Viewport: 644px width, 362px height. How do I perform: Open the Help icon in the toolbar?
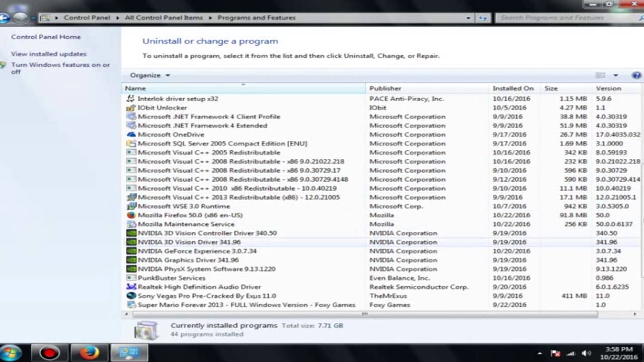pyautogui.click(x=636, y=75)
